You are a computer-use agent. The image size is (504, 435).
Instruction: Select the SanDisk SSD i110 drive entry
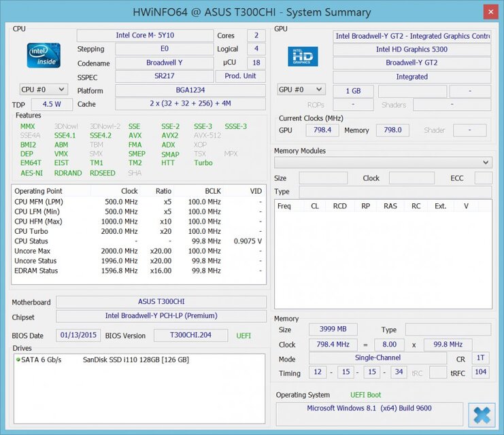135,360
